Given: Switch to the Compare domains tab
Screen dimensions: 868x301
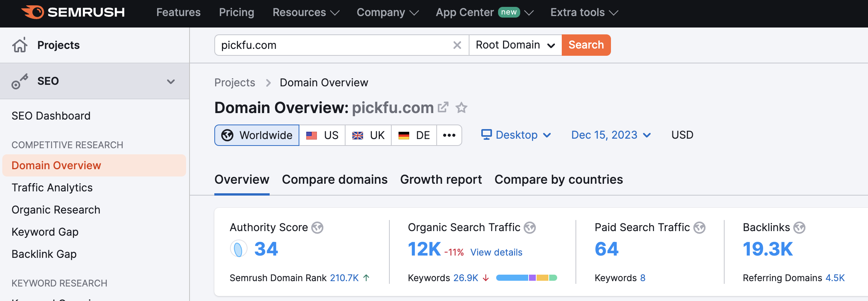Looking at the screenshot, I should (x=335, y=180).
